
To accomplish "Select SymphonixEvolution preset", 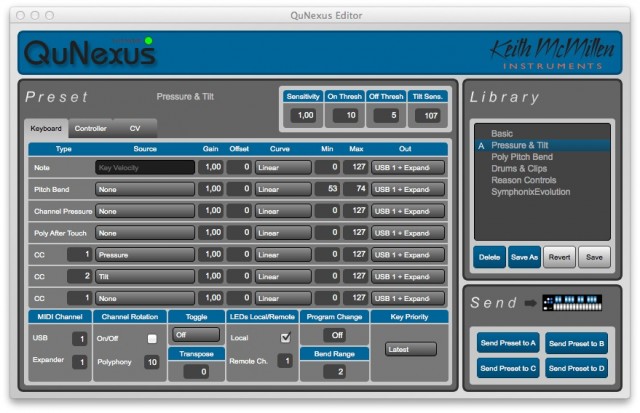I will (542, 192).
